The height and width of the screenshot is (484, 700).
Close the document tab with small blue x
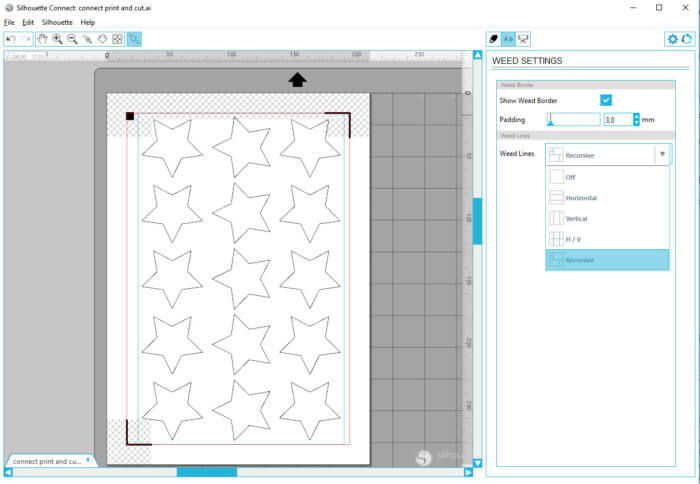pyautogui.click(x=88, y=459)
